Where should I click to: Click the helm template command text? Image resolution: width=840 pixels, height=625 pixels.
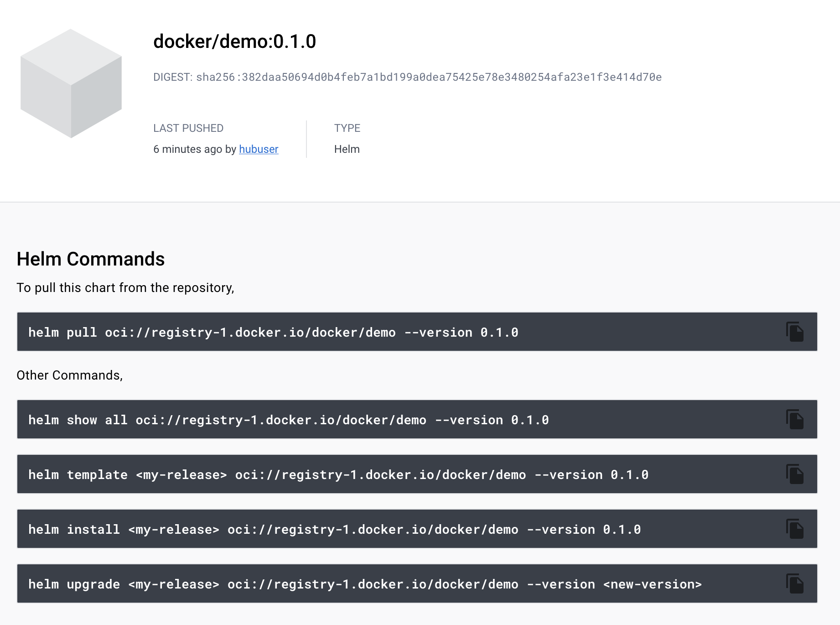[338, 475]
